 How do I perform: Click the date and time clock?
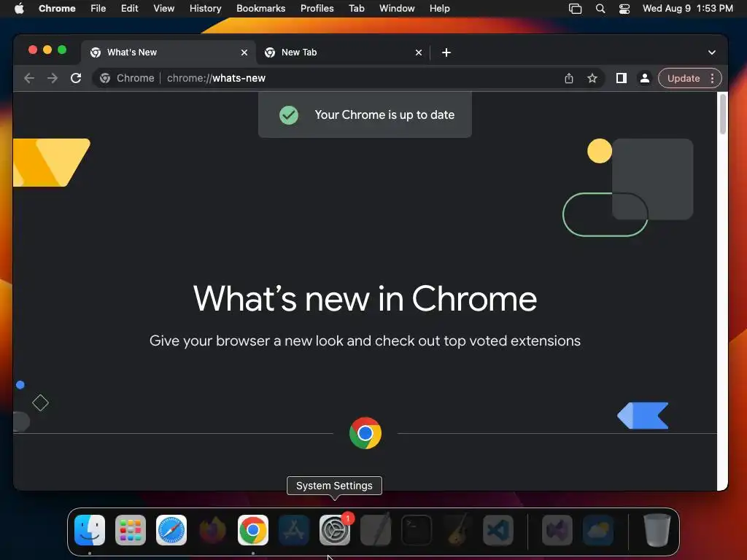click(687, 9)
